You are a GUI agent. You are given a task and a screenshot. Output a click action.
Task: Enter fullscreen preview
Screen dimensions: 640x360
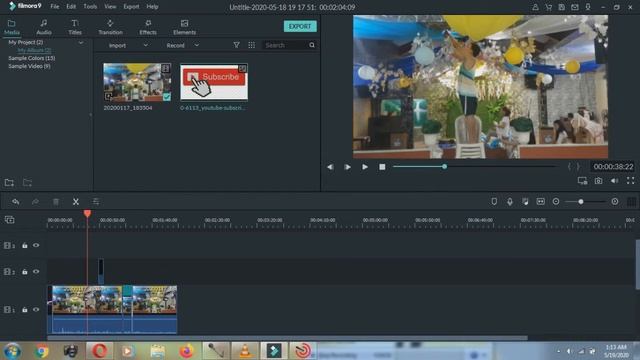point(631,181)
